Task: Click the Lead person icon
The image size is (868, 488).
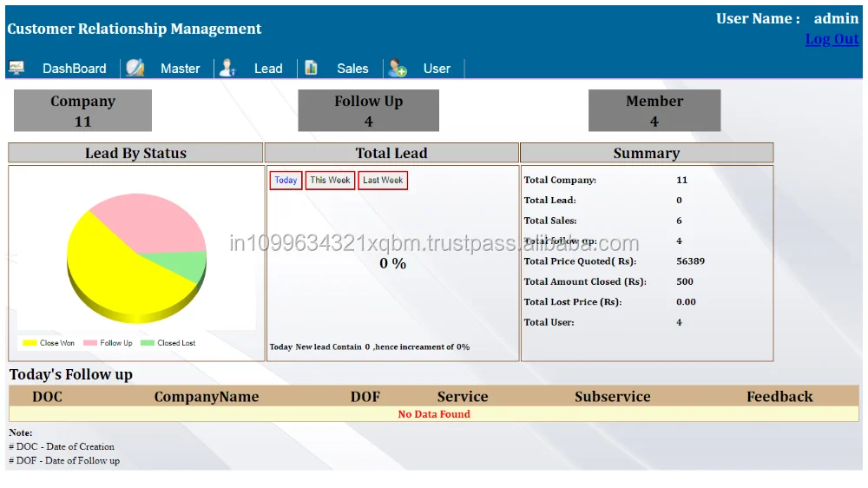Action: point(227,68)
